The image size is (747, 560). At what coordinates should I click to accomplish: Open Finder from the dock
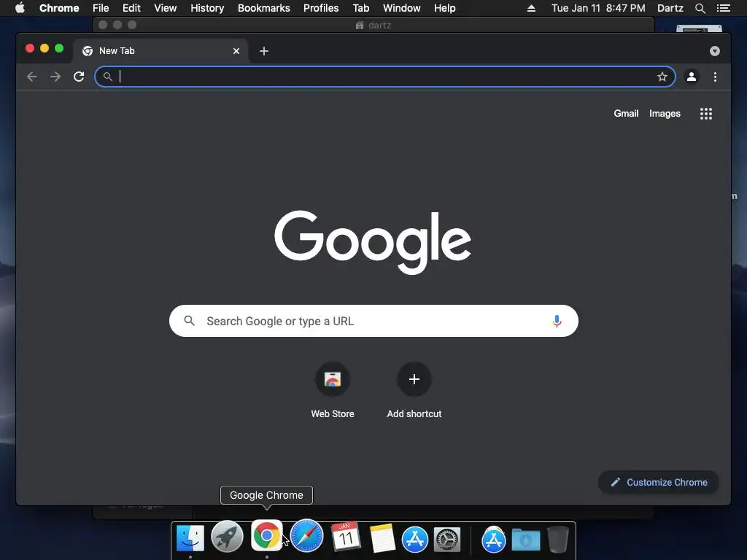pos(190,538)
